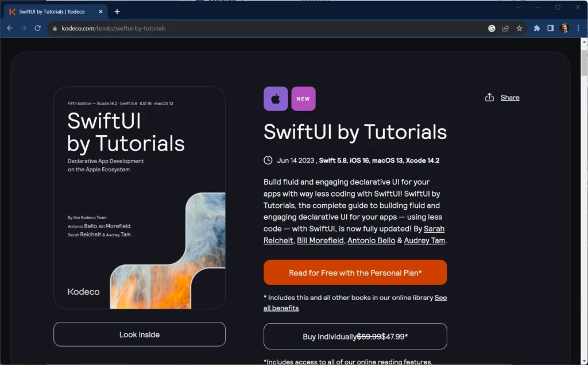Viewport: 588px width, 365px height.
Task: Click the Share upload icon
Action: click(x=489, y=97)
